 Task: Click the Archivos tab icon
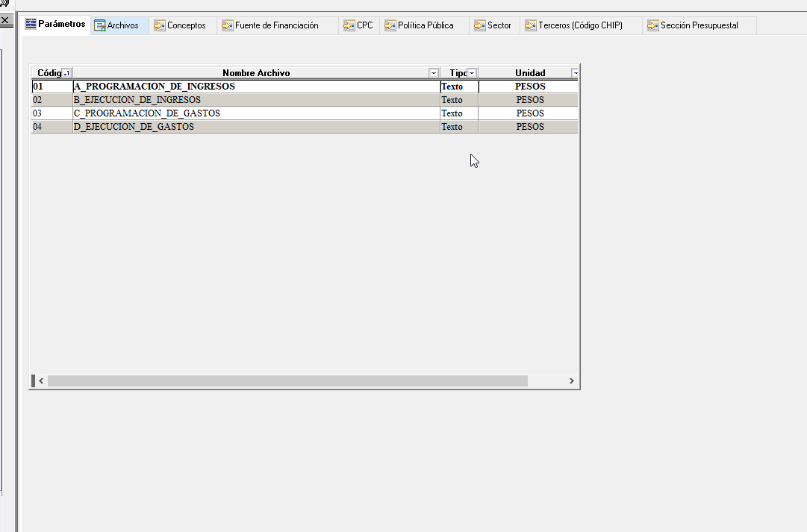coord(100,25)
